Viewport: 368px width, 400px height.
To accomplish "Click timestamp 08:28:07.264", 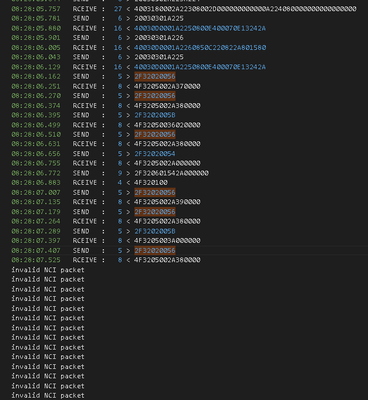I will (36, 221).
